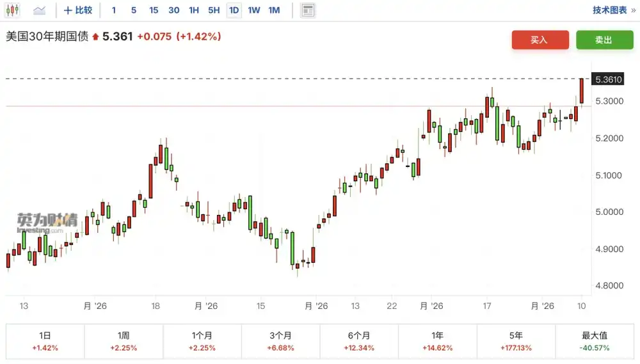Image resolution: width=640 pixels, height=364 pixels.
Task: Click the 22 date axis label
Action: click(x=392, y=306)
